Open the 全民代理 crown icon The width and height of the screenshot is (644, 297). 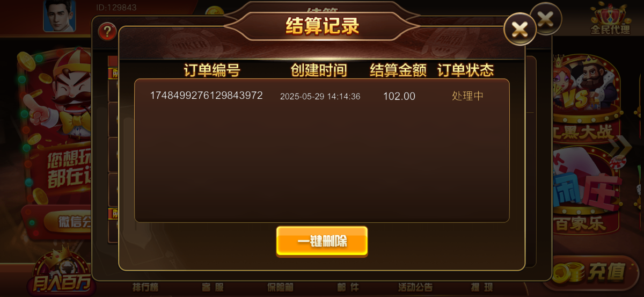pyautogui.click(x=610, y=18)
